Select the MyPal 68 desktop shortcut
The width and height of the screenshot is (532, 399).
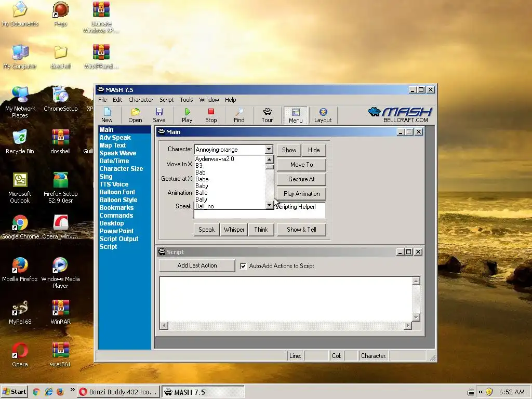click(20, 312)
